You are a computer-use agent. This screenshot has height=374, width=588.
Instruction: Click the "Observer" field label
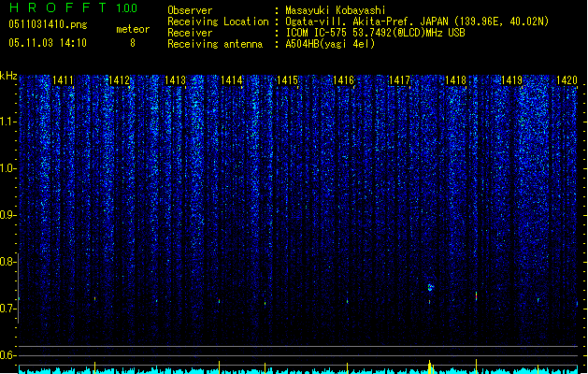coord(190,10)
